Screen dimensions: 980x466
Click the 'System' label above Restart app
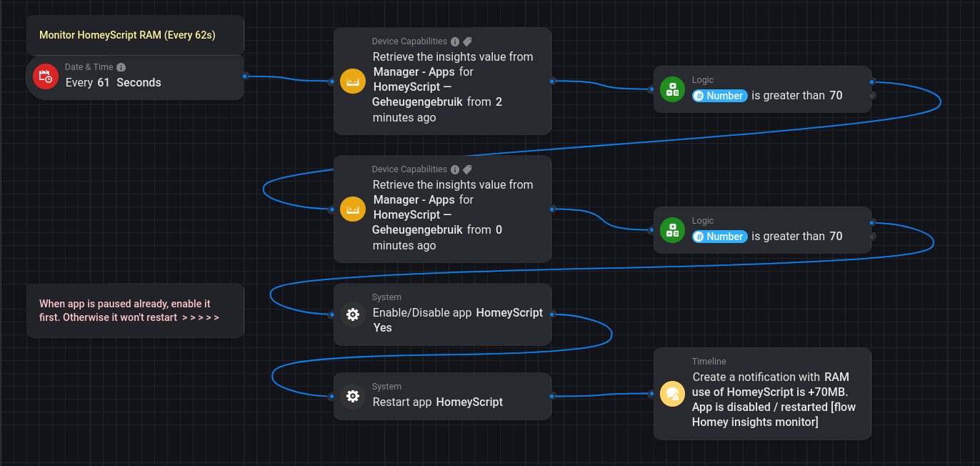click(386, 387)
